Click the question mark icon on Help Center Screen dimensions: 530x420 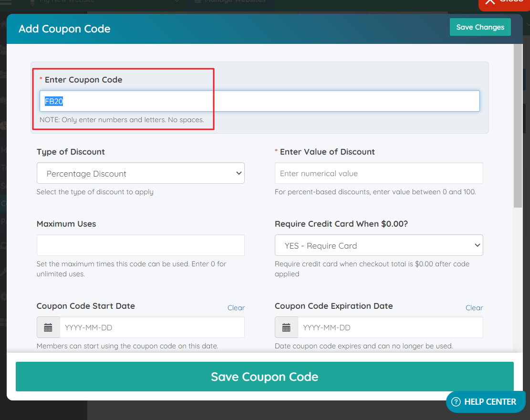(457, 401)
